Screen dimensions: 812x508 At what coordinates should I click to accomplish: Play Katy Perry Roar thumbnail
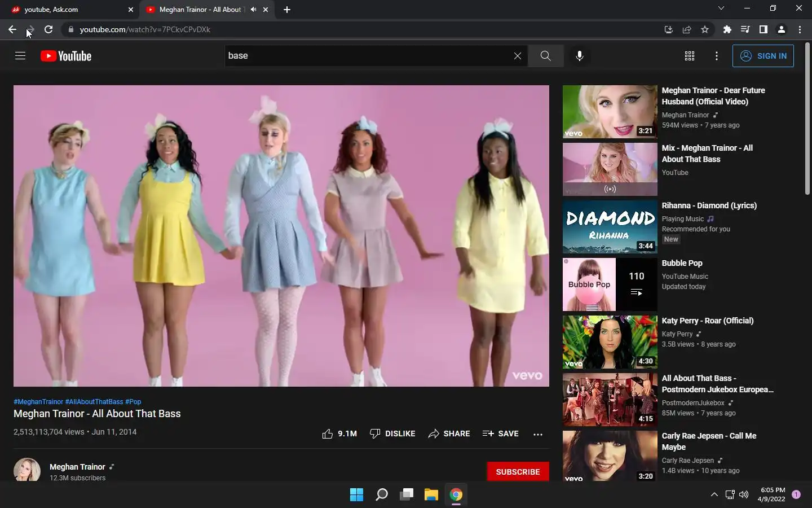pyautogui.click(x=610, y=342)
